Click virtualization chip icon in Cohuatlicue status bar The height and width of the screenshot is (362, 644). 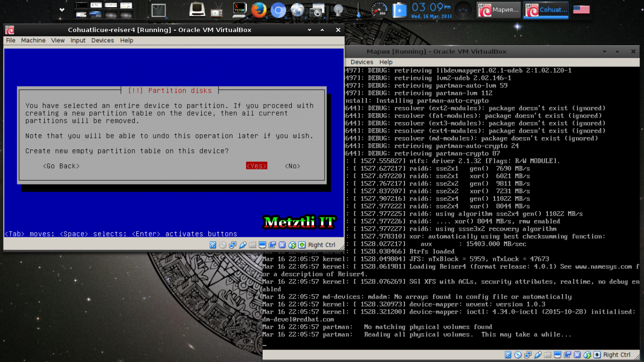tap(282, 245)
